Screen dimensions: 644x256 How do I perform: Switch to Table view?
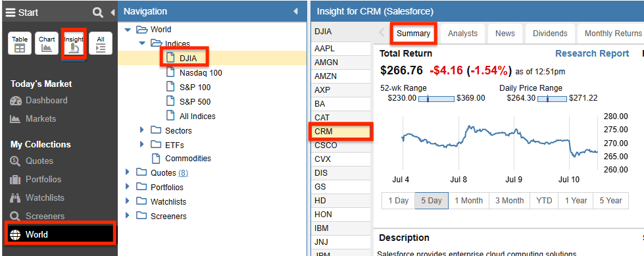[20, 43]
